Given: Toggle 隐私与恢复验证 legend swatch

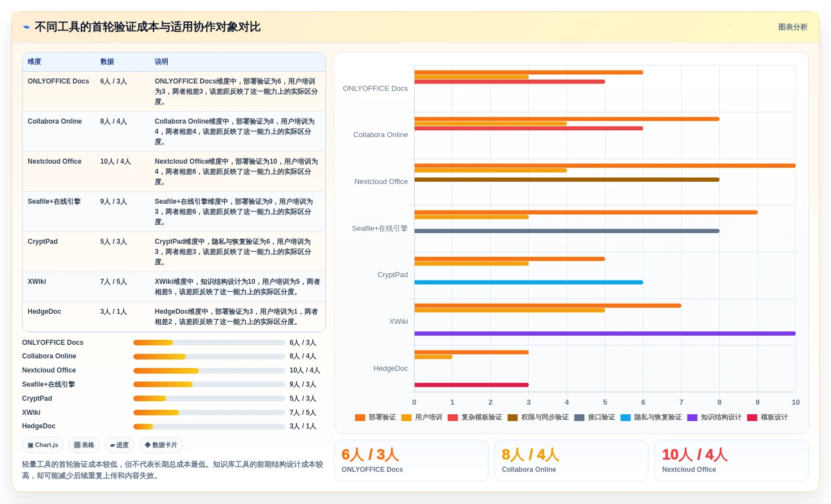Looking at the screenshot, I should click(626, 418).
